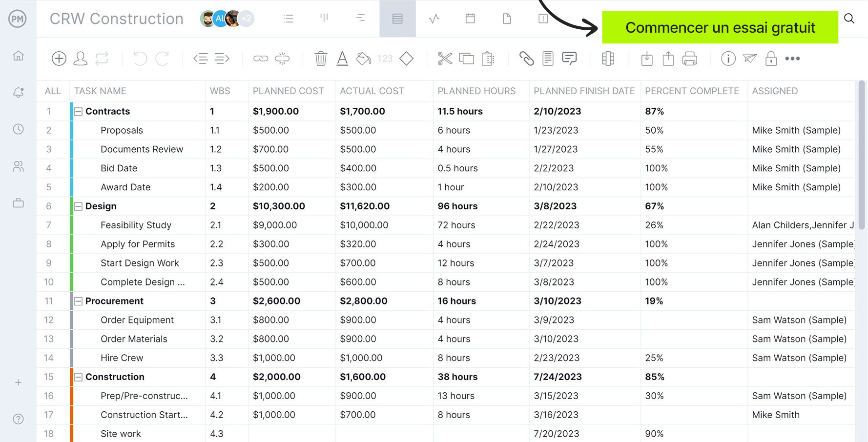Click the search magnifier icon
The image size is (868, 442).
point(849,19)
